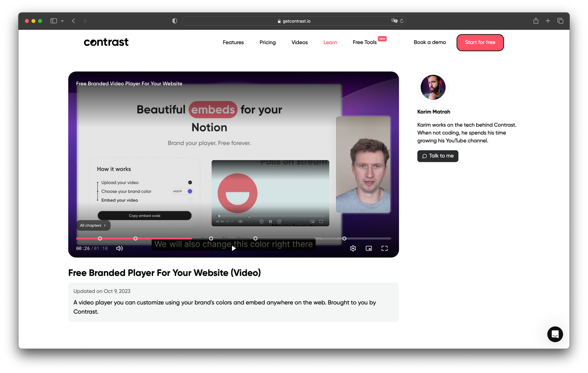Screen dimensions: 588x373
Task: Click the browser forward arrow
Action: click(85, 21)
